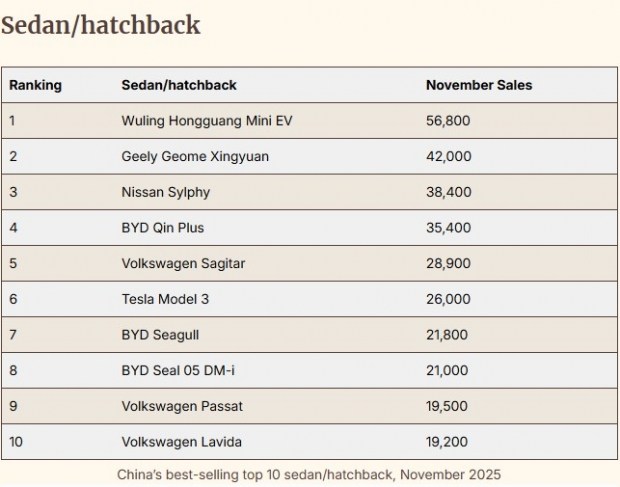
Task: Click the Ranking column header
Action: click(35, 85)
